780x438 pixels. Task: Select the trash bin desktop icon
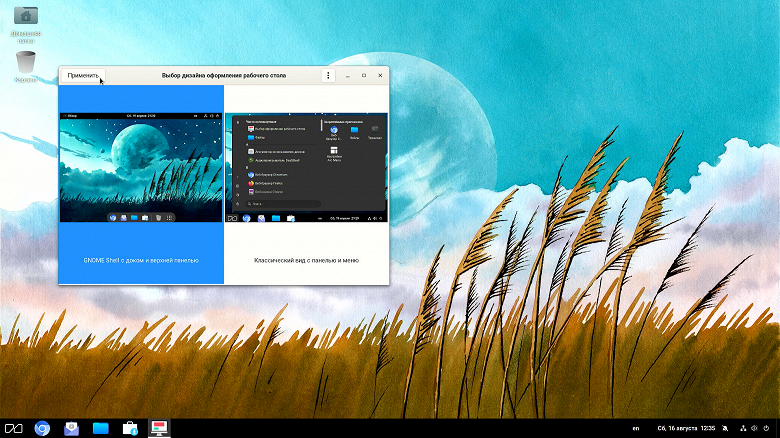tap(26, 66)
